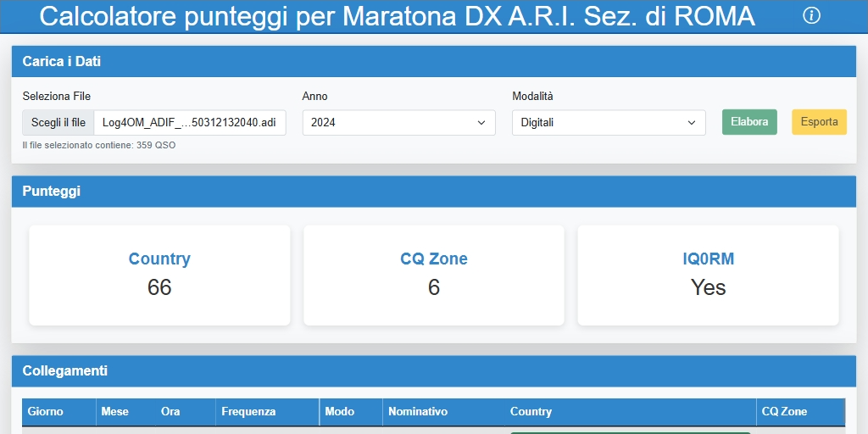Screen dimensions: 868x434
Task: Click the Giorno column header
Action: (58, 412)
